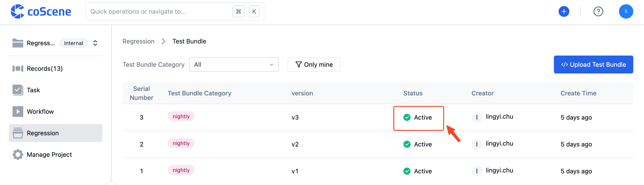
Task: Click nightly tag in row 1
Action: [181, 170]
